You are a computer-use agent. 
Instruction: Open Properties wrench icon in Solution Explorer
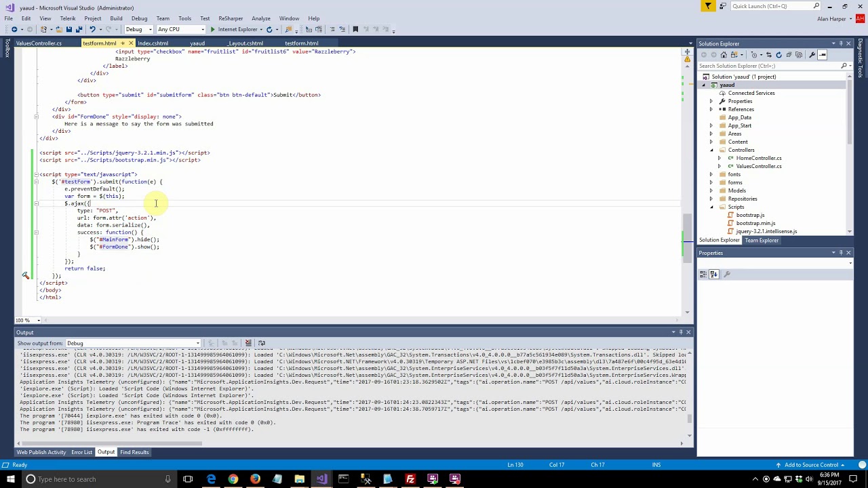[x=812, y=55]
